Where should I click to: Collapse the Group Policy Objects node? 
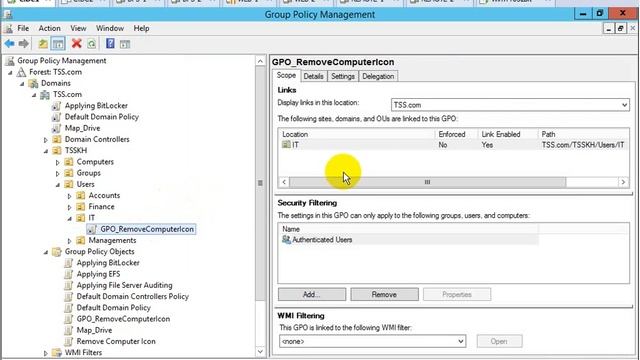[x=46, y=252]
